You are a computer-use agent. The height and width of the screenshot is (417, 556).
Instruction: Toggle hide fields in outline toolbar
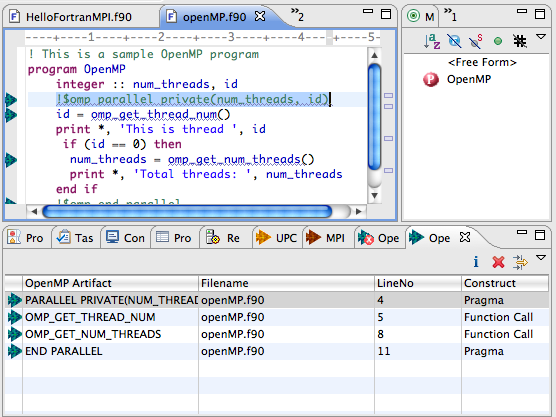point(454,41)
